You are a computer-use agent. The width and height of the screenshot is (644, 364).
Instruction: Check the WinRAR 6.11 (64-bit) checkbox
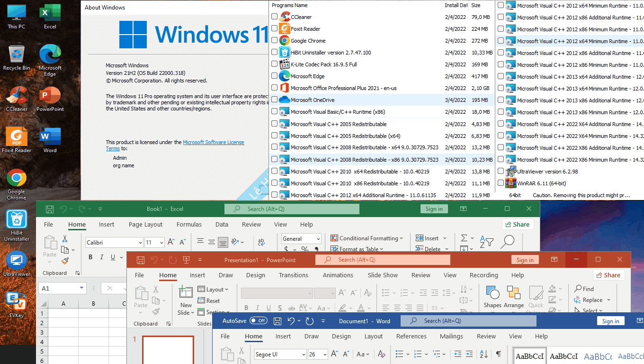(501, 183)
